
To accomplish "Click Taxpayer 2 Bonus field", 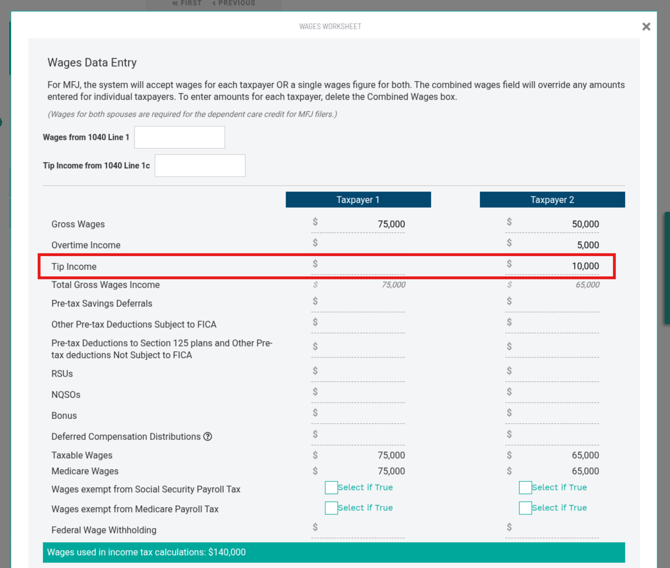I will pyautogui.click(x=552, y=415).
